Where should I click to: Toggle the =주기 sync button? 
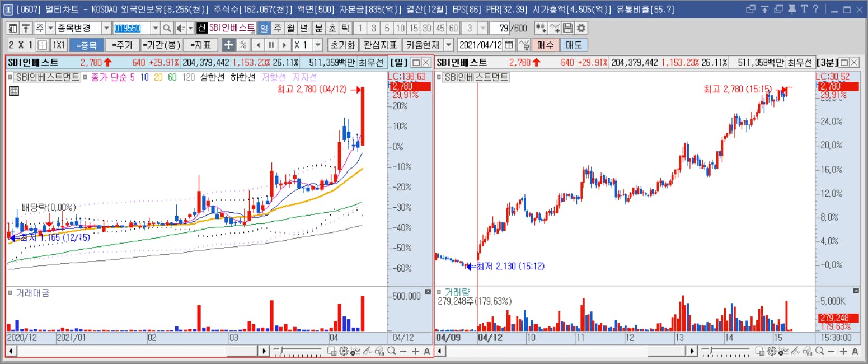click(122, 45)
